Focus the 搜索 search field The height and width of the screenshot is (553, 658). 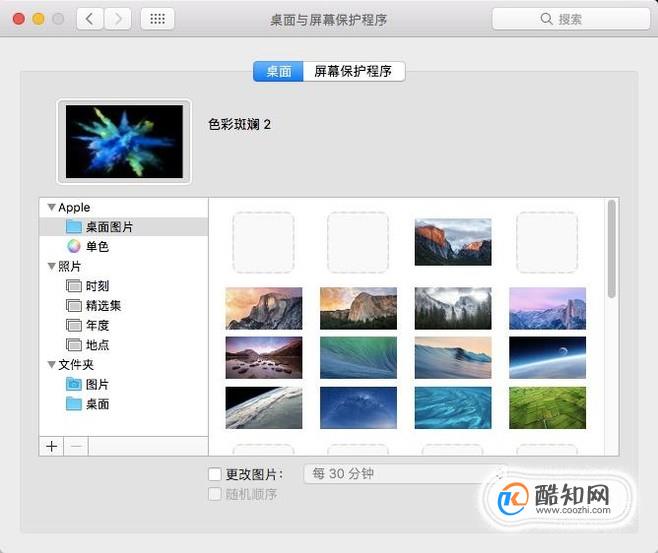point(571,19)
